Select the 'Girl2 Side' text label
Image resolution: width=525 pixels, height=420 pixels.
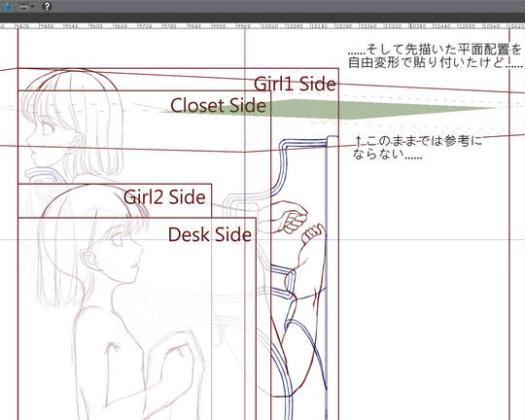164,197
